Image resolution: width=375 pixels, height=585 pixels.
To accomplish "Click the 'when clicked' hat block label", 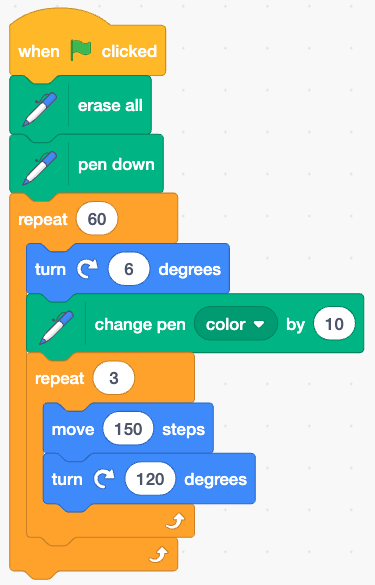I will [x=88, y=51].
